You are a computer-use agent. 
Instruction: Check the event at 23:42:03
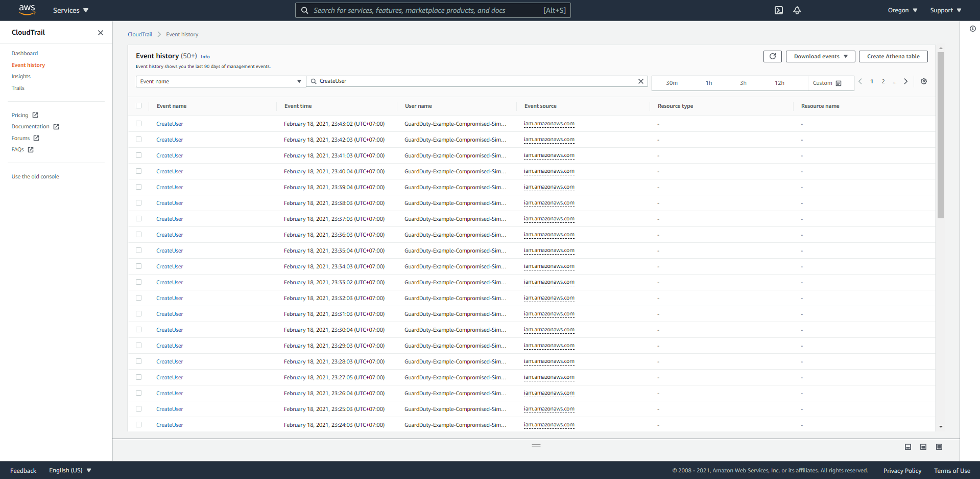coord(138,140)
